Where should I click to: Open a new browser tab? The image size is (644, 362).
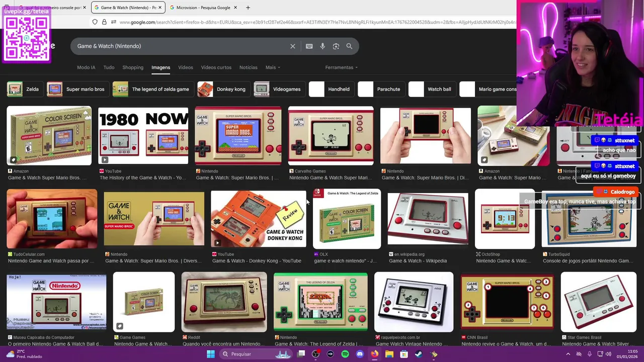248,8
